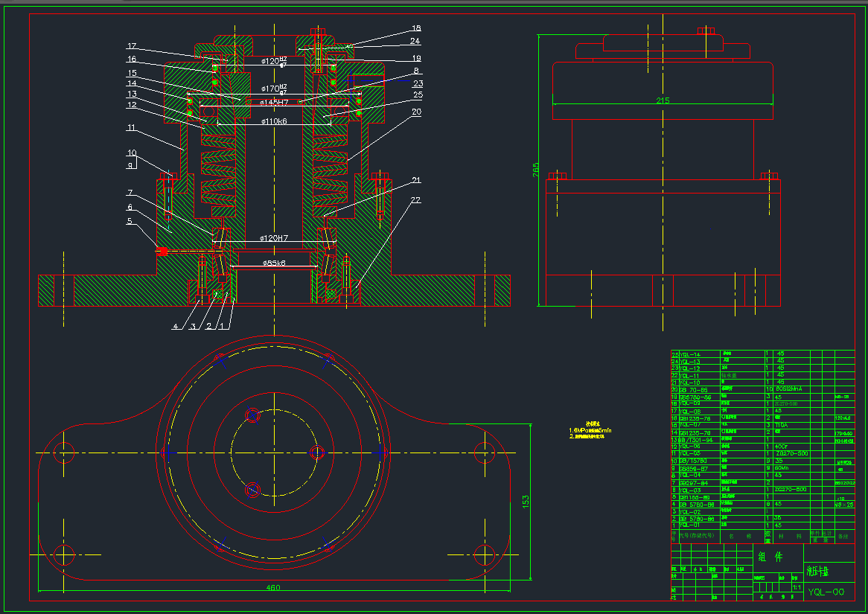Select the YQL-04 parts list cell

click(689, 476)
